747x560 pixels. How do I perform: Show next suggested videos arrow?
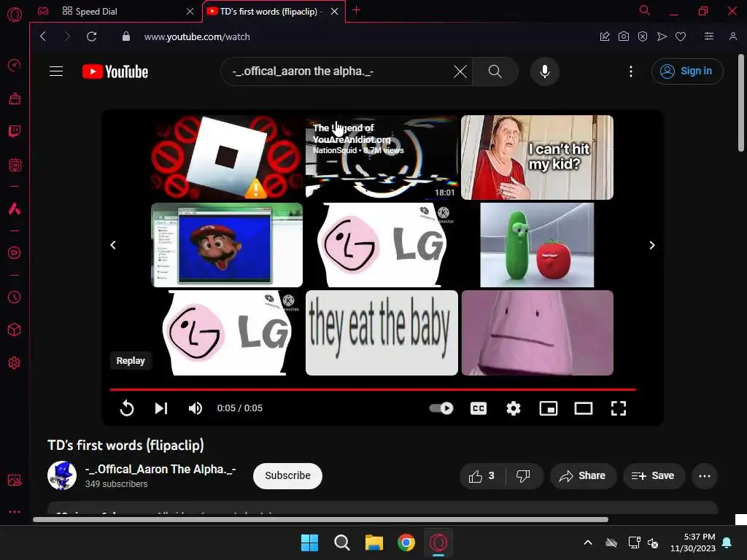pos(651,245)
